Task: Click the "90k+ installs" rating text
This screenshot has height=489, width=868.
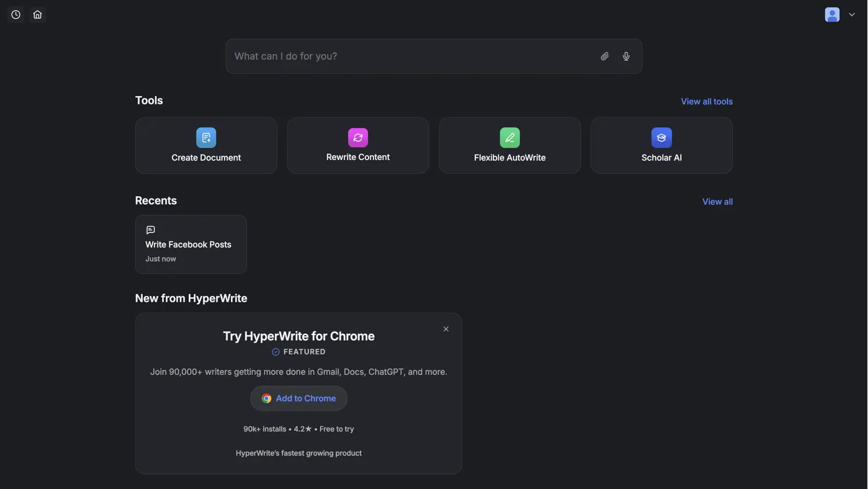Action: 299,429
